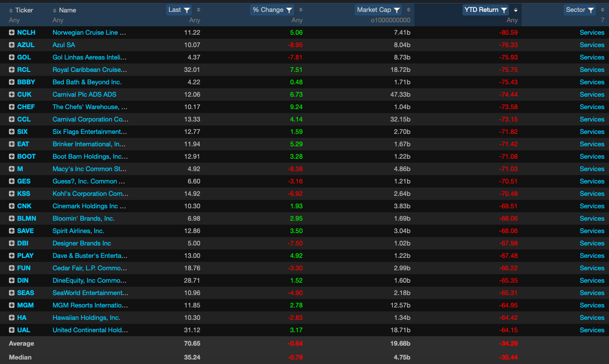Click the Market Cap header label
Image resolution: width=609 pixels, height=364 pixels.
[374, 10]
